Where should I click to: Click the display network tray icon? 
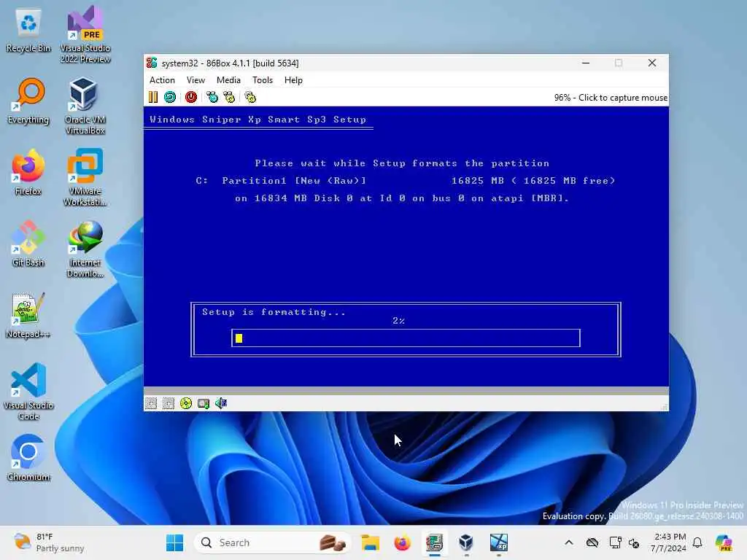point(615,542)
